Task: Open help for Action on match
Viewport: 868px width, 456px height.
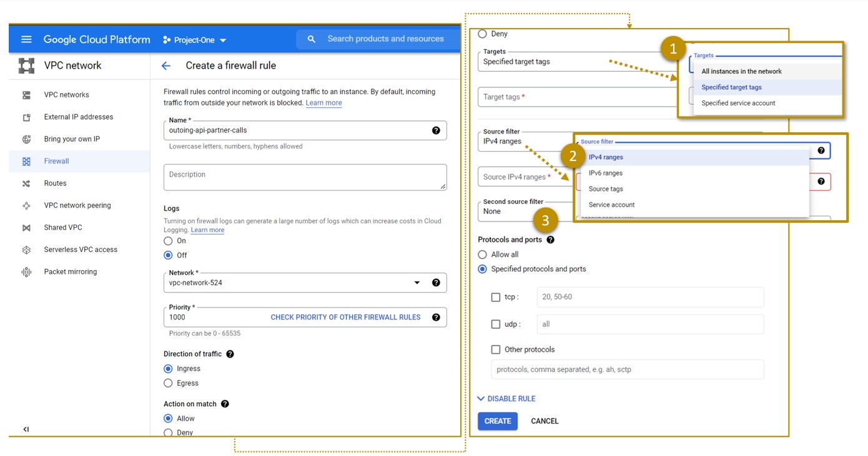Action: click(x=225, y=404)
